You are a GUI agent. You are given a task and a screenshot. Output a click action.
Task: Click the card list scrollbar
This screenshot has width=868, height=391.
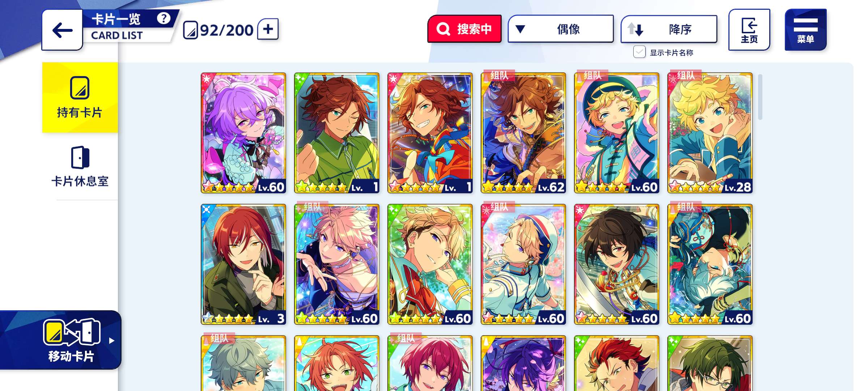(x=760, y=97)
